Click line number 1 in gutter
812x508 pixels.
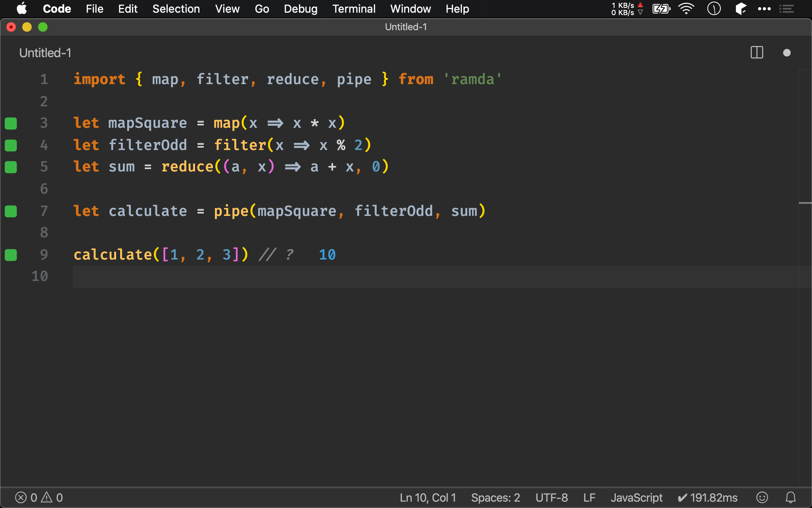tap(44, 79)
